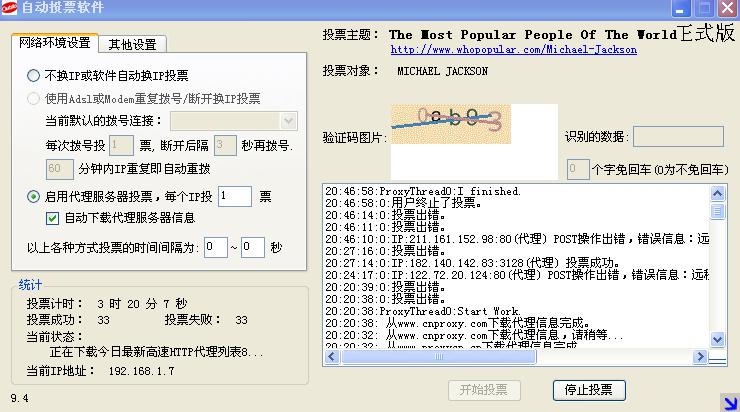
Task: Click the log scroll up arrow
Action: point(717,193)
